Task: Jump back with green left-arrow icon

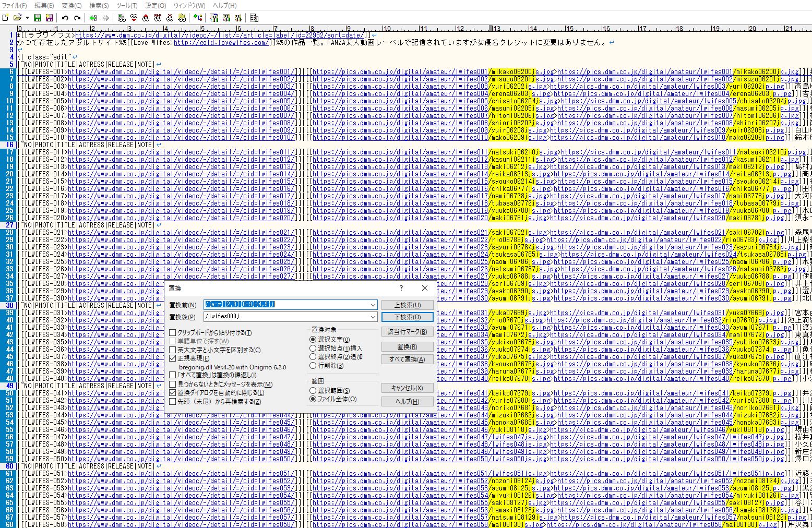Action: [x=93, y=18]
